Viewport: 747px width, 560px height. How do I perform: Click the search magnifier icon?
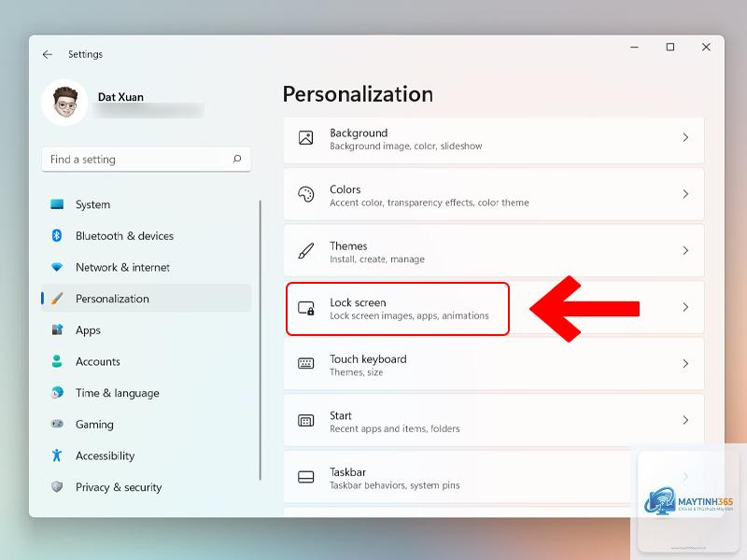click(x=237, y=159)
